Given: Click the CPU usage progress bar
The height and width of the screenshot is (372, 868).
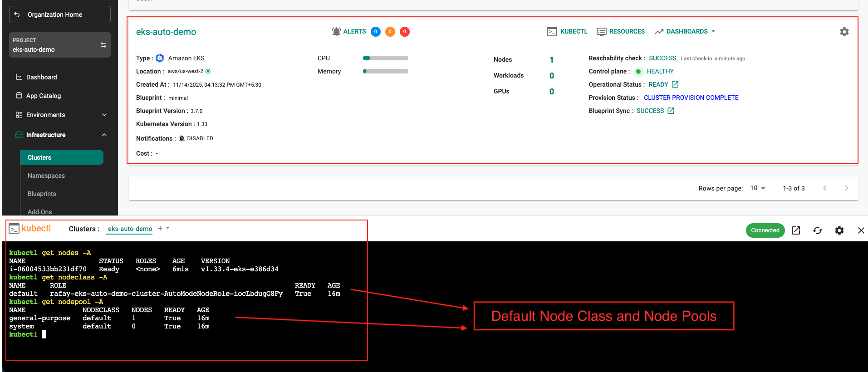Looking at the screenshot, I should (x=385, y=58).
